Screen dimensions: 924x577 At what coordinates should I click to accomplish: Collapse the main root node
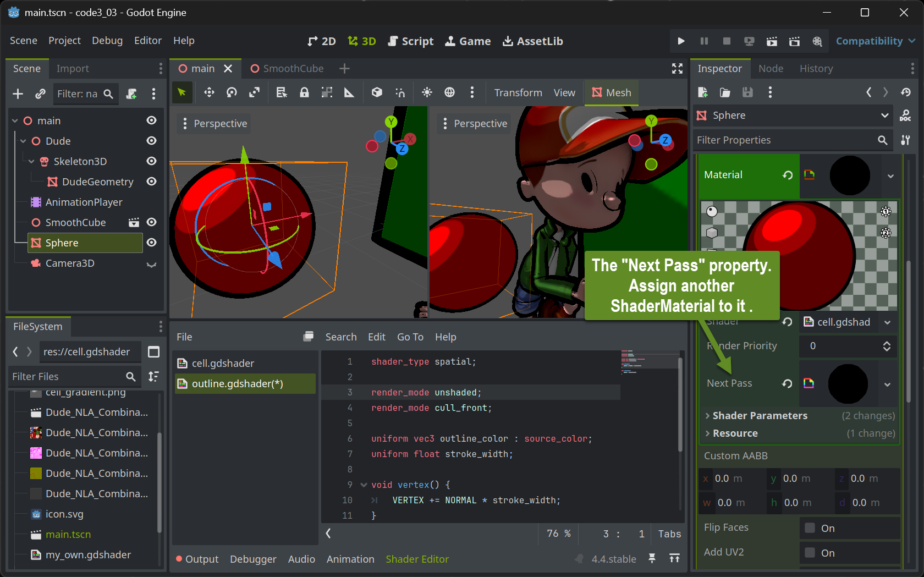(x=15, y=121)
